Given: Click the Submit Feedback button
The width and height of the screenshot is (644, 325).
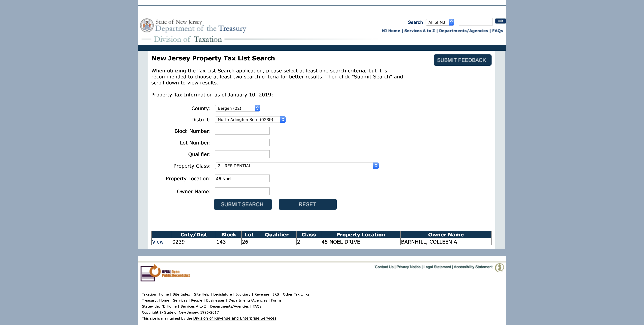Looking at the screenshot, I should [462, 60].
